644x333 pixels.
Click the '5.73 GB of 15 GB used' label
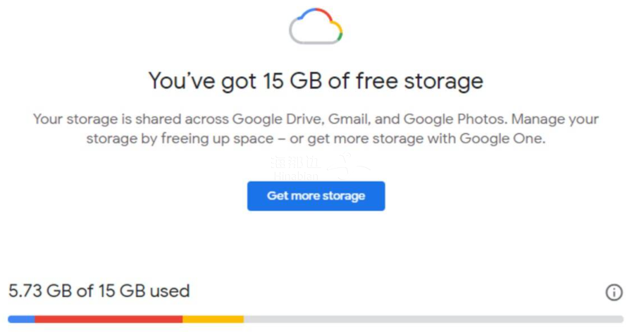coord(99,291)
